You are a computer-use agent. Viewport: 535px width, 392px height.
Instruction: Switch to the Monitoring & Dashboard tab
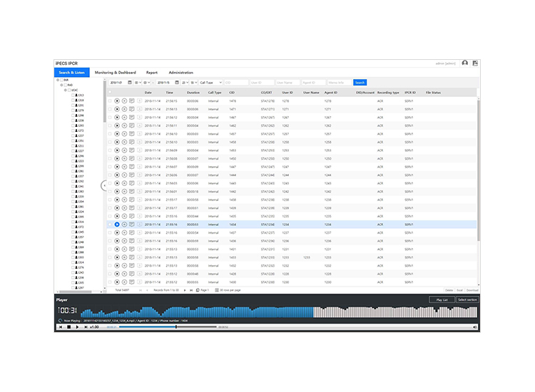[115, 73]
